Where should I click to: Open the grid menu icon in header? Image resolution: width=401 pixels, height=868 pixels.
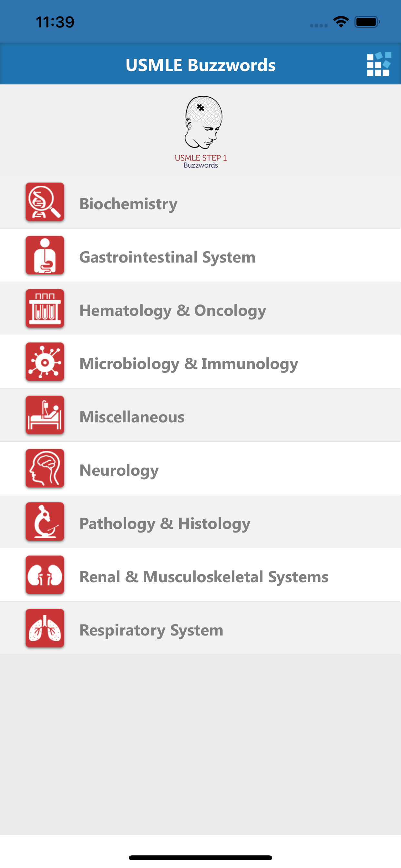pyautogui.click(x=379, y=64)
